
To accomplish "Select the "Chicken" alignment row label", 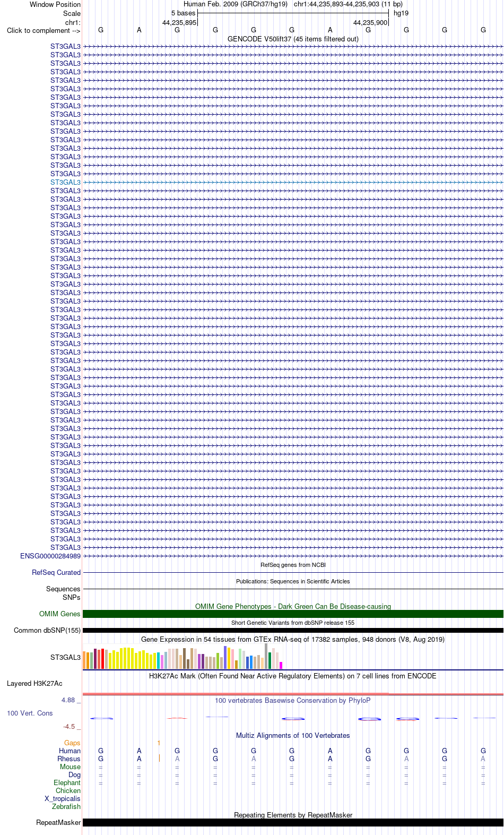I will 68,790.
